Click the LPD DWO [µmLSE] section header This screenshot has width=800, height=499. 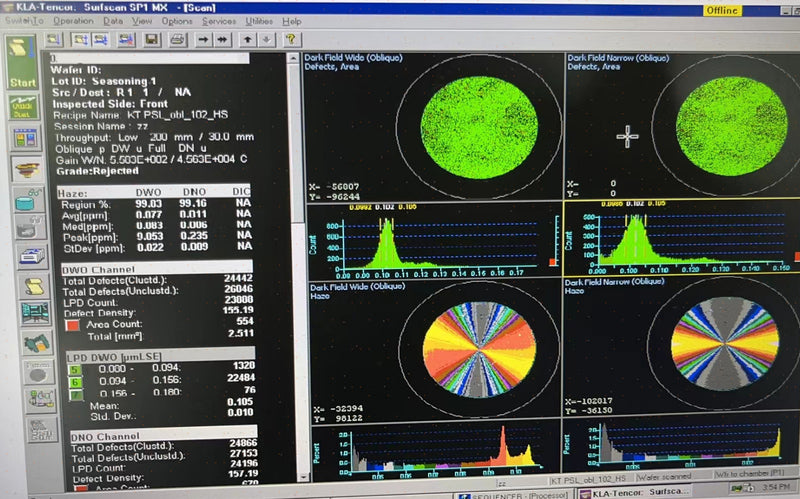[161, 355]
